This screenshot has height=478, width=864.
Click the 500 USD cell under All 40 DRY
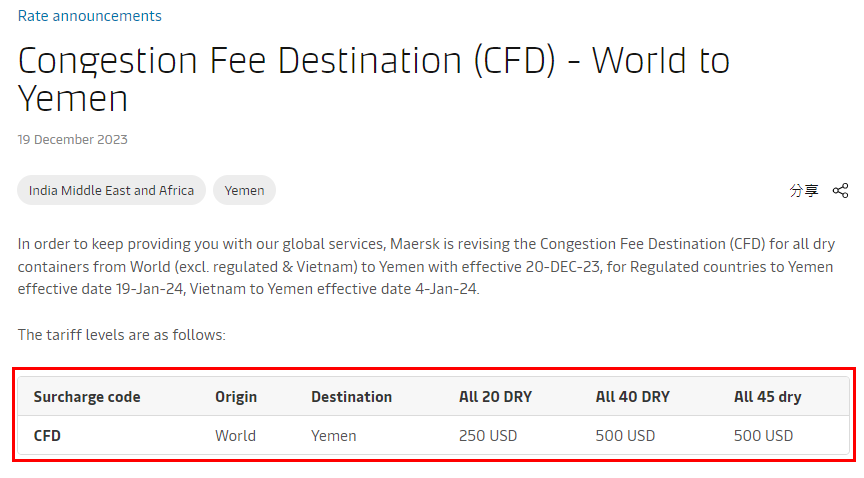click(x=626, y=436)
